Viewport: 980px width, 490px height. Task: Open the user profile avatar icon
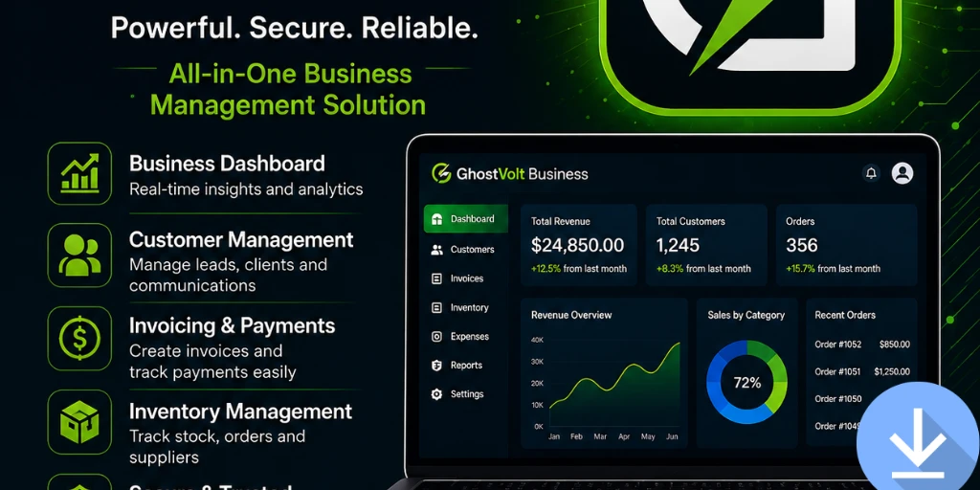coord(902,173)
